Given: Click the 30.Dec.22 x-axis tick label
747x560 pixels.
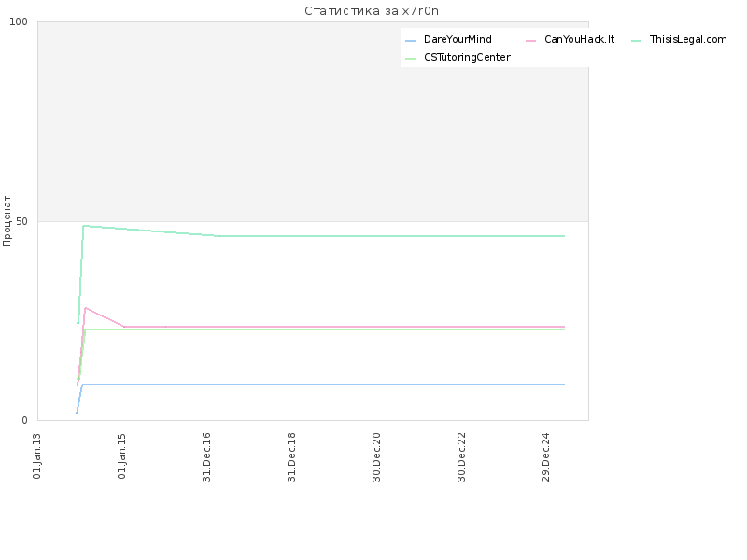Looking at the screenshot, I should coord(461,457).
